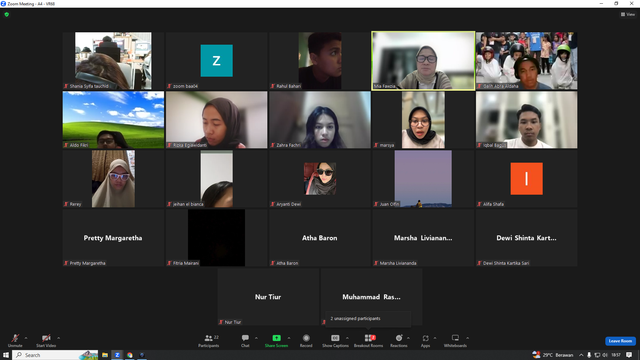Select the Pretty Margaretha tile
This screenshot has height=360, width=640.
(113, 238)
